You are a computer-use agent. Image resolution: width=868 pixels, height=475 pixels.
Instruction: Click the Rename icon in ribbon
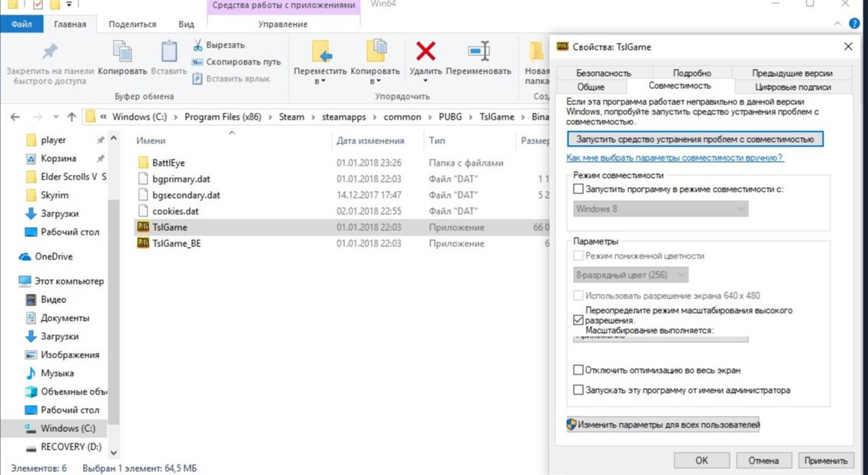click(479, 51)
